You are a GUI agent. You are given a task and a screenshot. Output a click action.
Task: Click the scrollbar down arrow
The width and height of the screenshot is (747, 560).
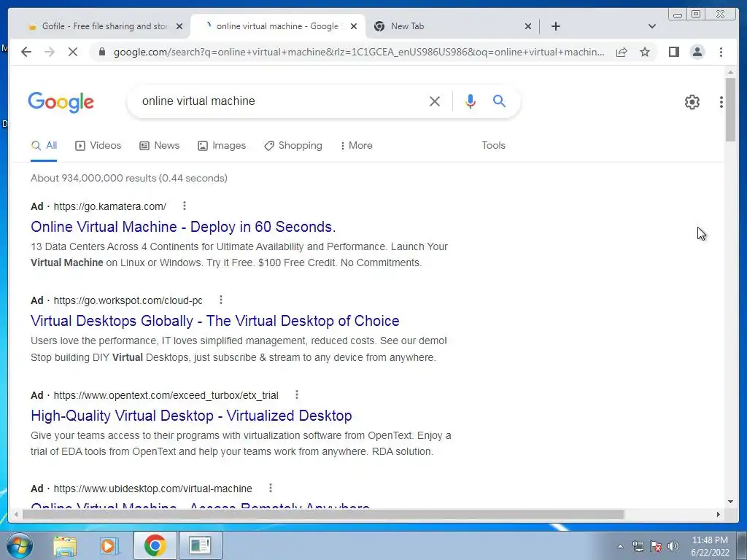(x=730, y=502)
